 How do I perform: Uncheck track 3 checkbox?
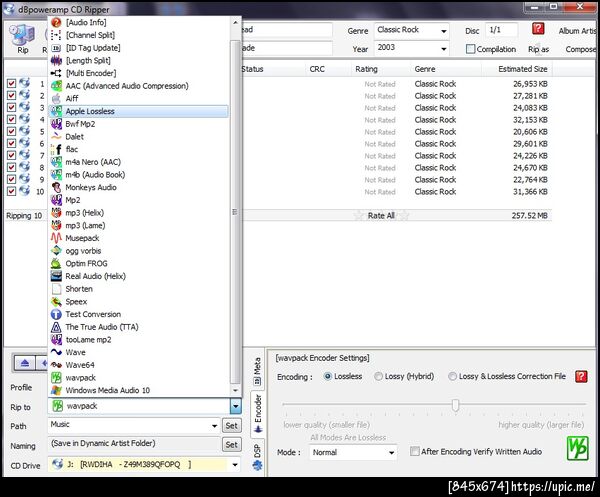pyautogui.click(x=11, y=108)
